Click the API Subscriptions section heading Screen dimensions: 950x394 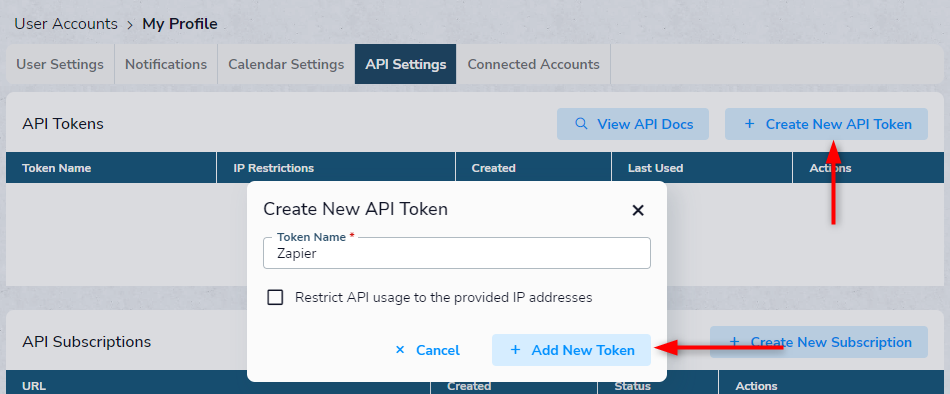coord(87,342)
